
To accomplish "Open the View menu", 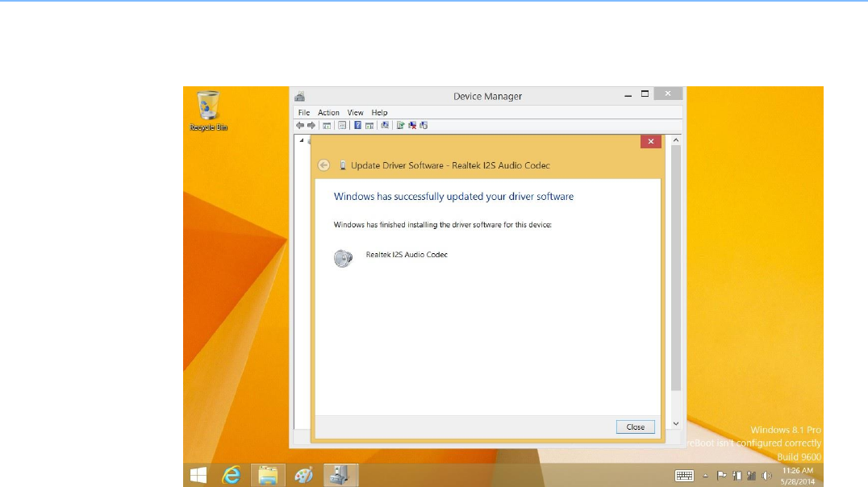I will pos(356,112).
